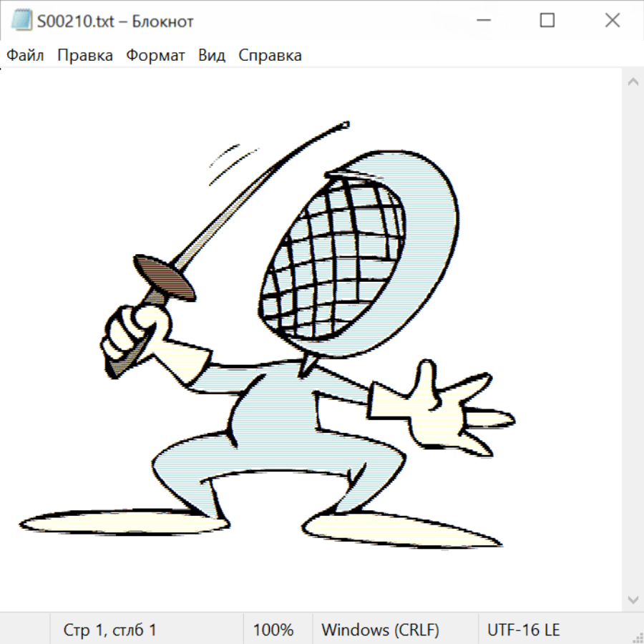Open the Файл menu
The height and width of the screenshot is (644, 644).
pos(25,56)
